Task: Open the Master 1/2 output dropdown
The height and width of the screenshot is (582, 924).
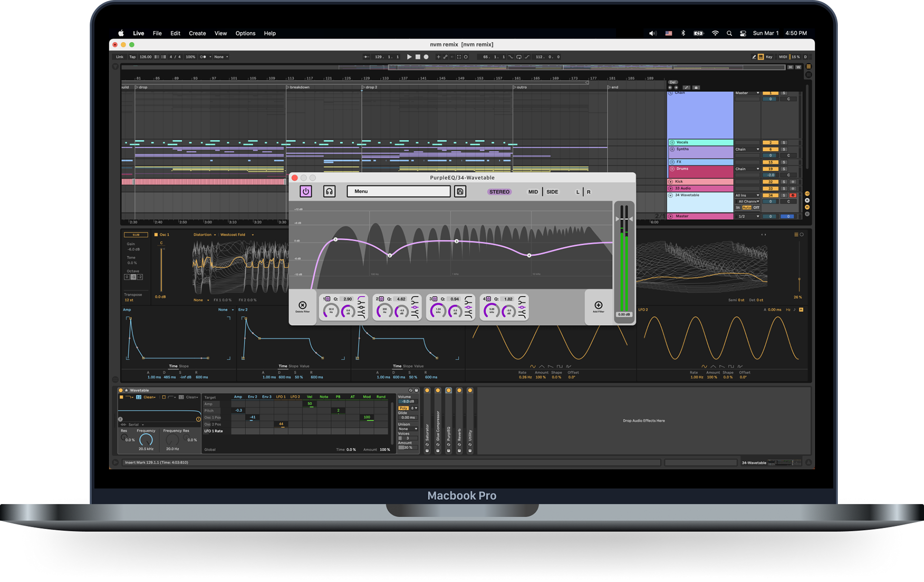Action: [747, 216]
